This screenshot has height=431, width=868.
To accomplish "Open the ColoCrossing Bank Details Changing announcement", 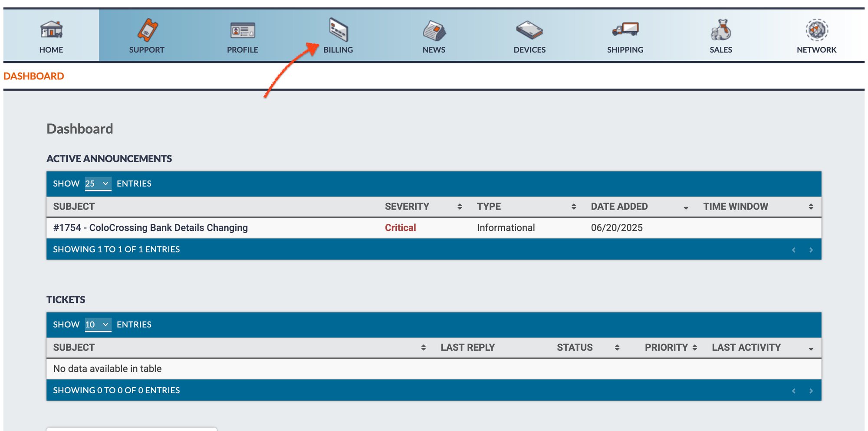I will pos(150,228).
